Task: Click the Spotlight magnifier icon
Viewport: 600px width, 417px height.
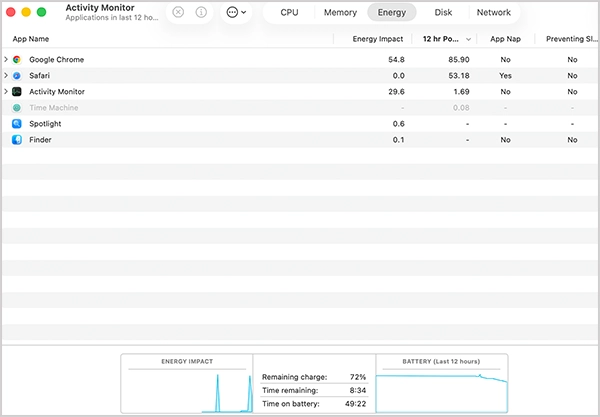Action: pyautogui.click(x=17, y=124)
